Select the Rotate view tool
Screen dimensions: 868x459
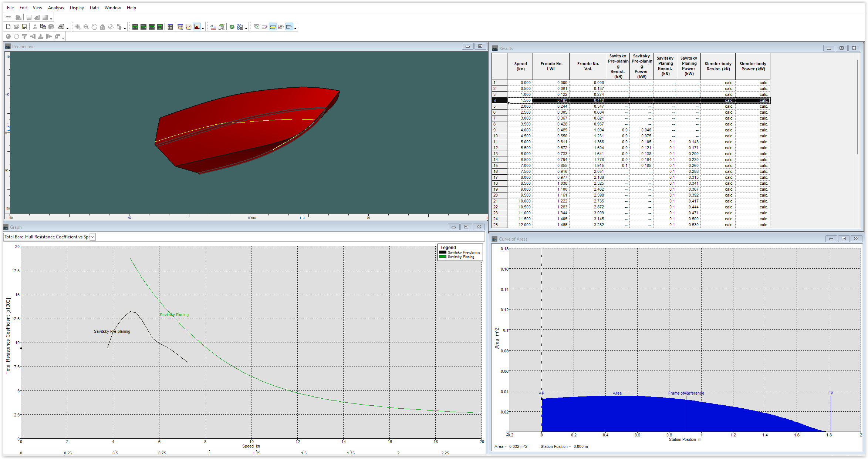coord(111,27)
